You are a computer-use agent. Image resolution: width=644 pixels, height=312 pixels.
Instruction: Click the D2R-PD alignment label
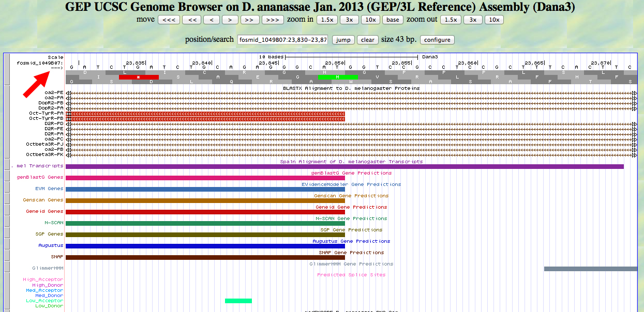[x=54, y=123]
